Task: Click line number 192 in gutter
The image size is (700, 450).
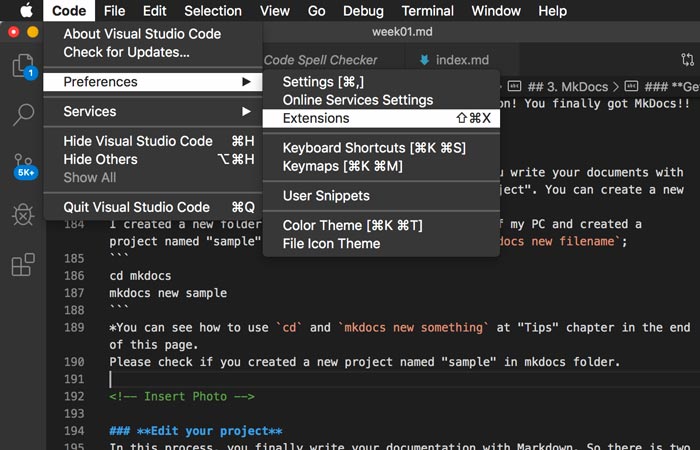Action: click(x=74, y=396)
